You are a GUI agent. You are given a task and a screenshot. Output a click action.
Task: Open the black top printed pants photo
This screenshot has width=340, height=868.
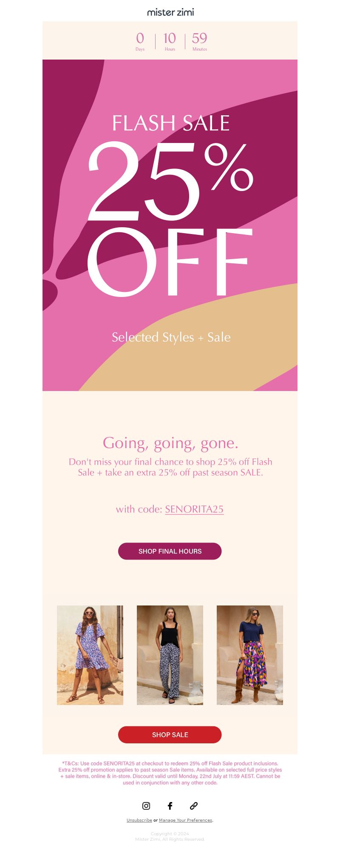click(x=170, y=655)
